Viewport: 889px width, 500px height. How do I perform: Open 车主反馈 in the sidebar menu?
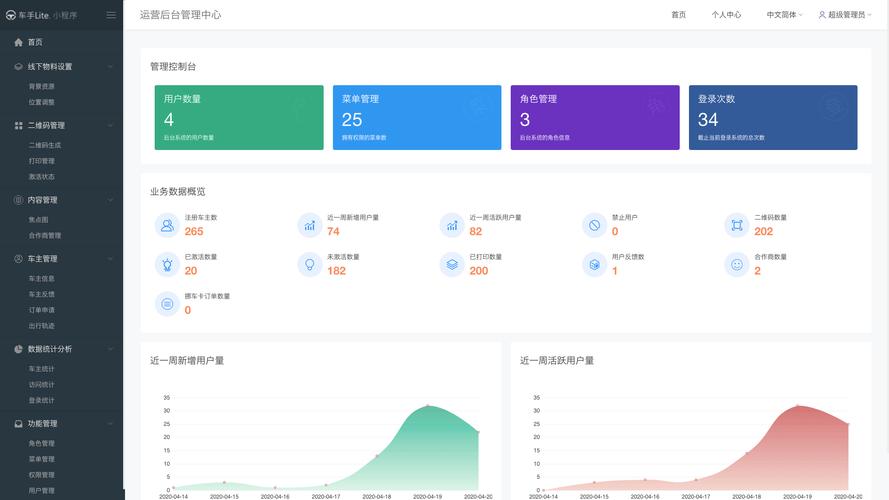point(42,294)
